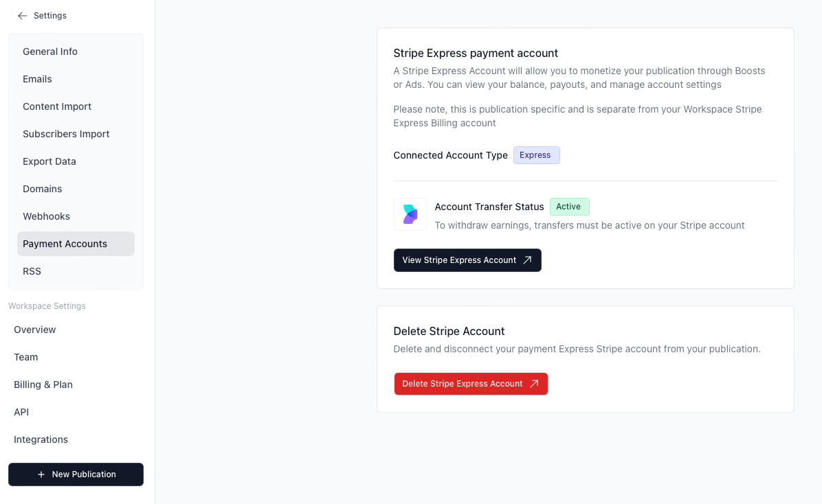Open General Info settings
The image size is (822, 504).
pyautogui.click(x=50, y=51)
